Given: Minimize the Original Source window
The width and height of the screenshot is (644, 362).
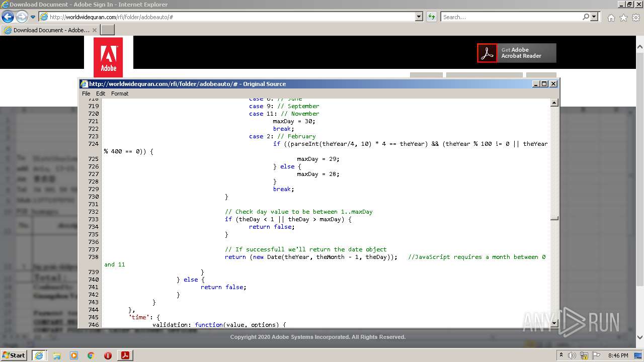Looking at the screenshot, I should pyautogui.click(x=535, y=84).
